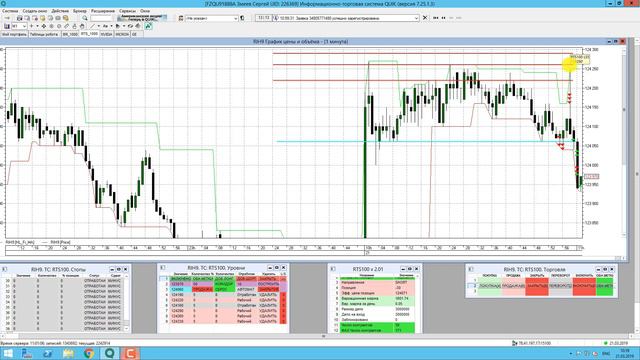Click the ПЕРЕВОРОТ cell in Торговля row 2

[560, 286]
